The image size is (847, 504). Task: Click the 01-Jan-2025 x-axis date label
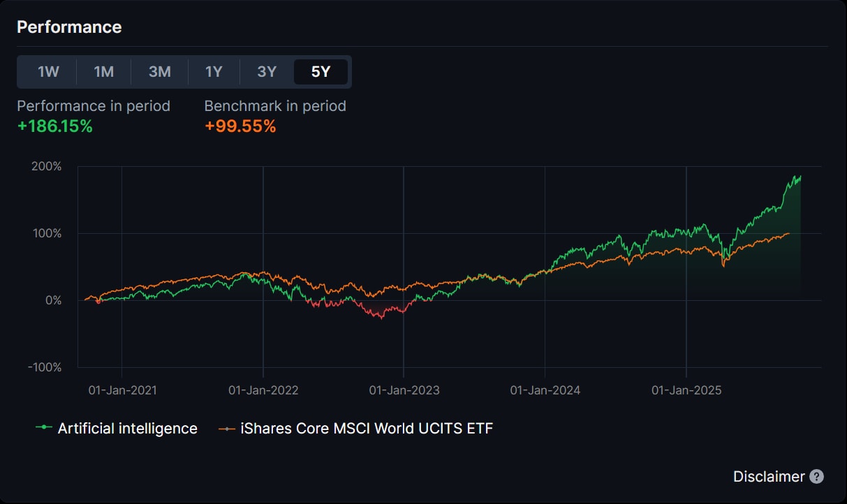[686, 390]
